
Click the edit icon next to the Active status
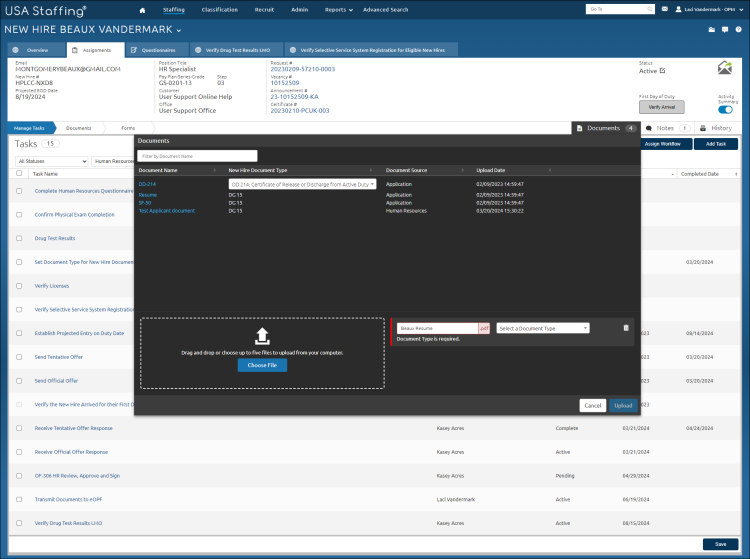(x=662, y=71)
